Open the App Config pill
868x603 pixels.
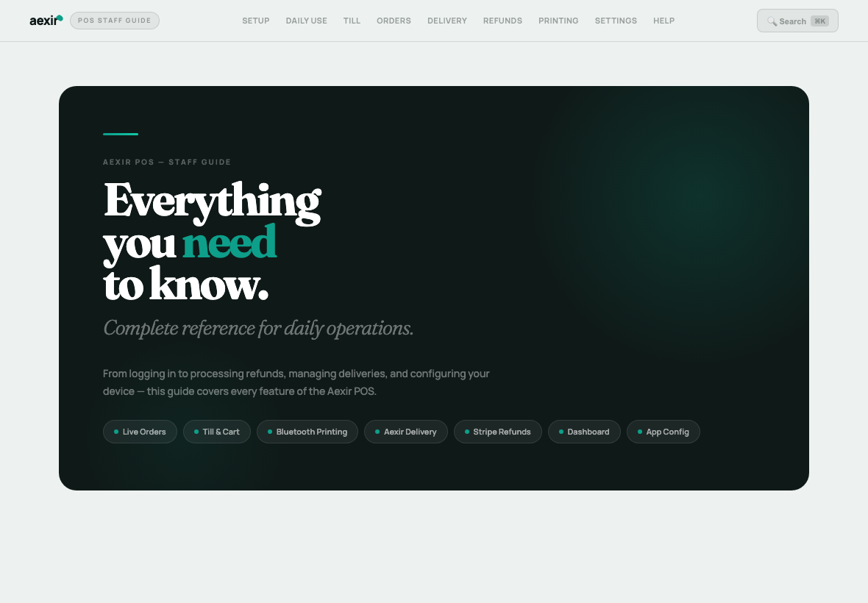tap(664, 432)
